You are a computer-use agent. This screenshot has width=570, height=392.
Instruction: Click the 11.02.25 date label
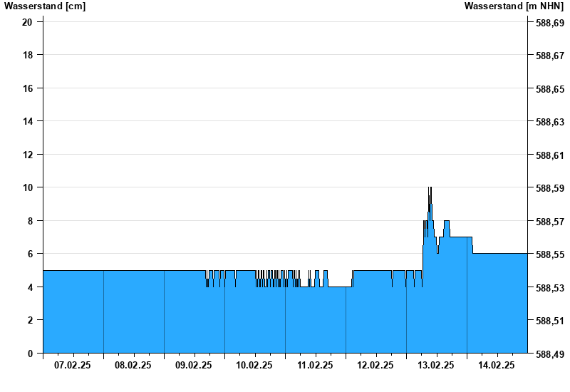315,366
